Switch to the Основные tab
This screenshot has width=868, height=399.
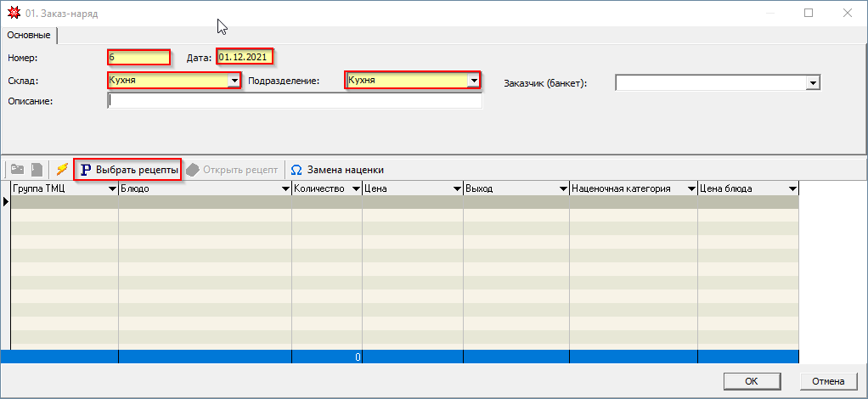[29, 35]
